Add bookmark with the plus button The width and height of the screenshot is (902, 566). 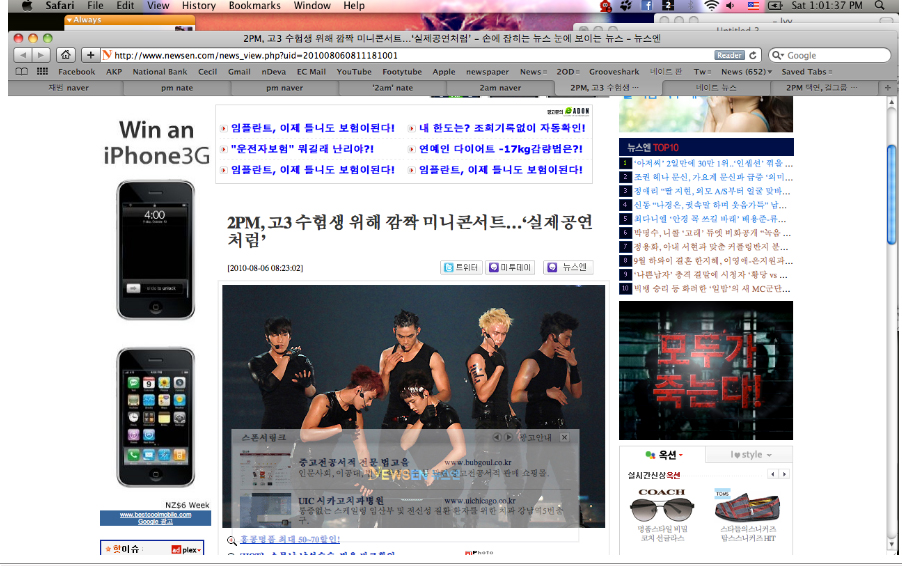pyautogui.click(x=90, y=55)
